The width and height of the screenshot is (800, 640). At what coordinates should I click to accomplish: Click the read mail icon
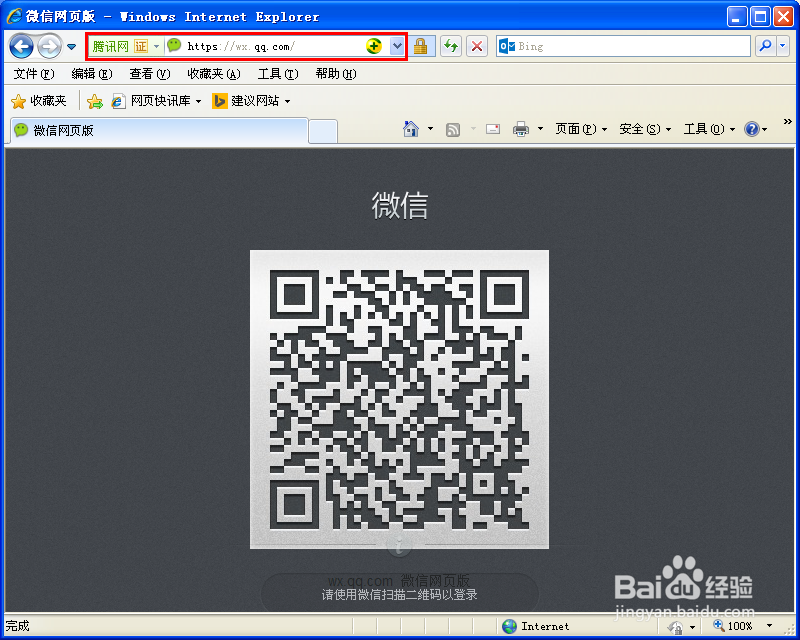click(x=493, y=129)
